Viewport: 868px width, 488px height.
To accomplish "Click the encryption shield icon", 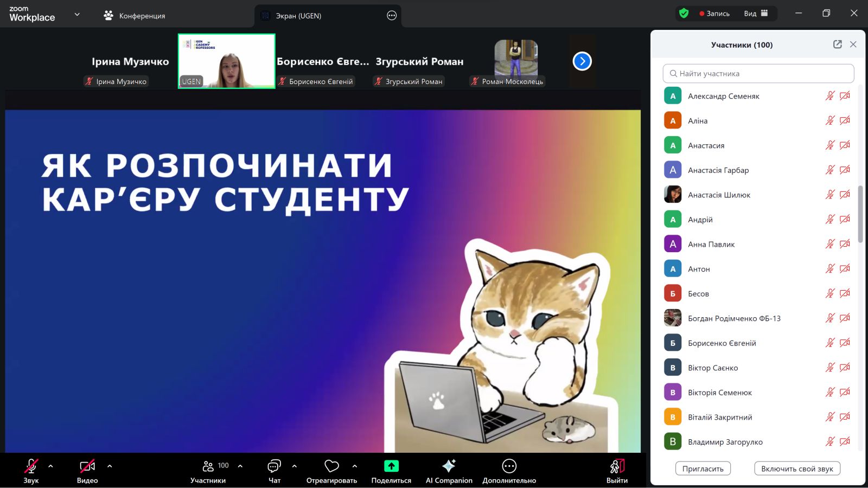I will (684, 14).
